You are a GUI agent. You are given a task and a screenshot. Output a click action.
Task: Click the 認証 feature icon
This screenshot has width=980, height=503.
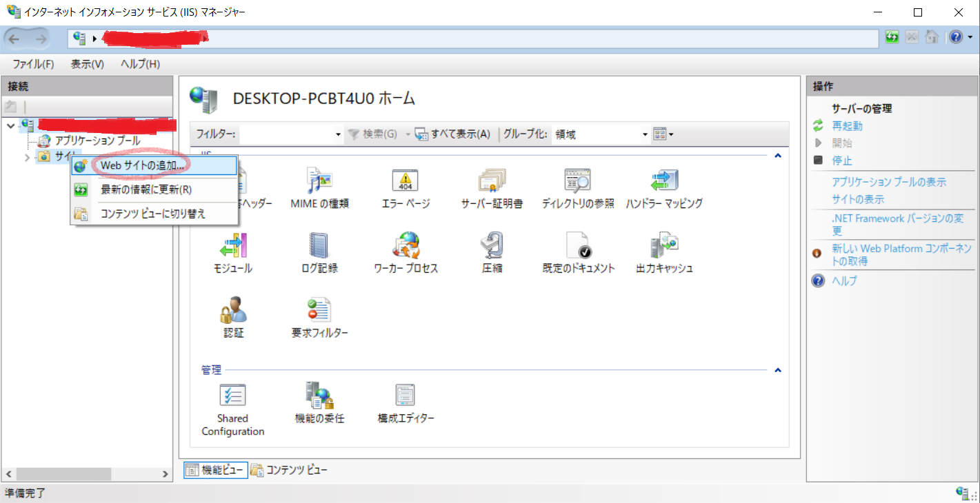click(233, 318)
